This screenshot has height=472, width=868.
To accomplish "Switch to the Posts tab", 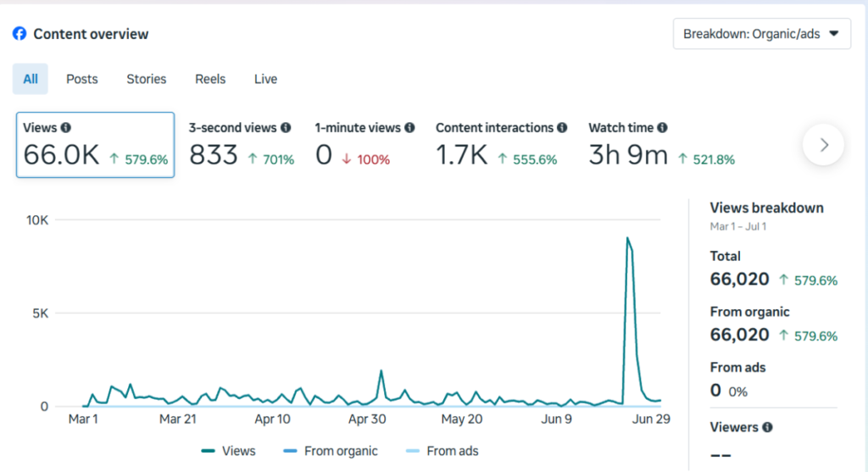I will coord(82,79).
